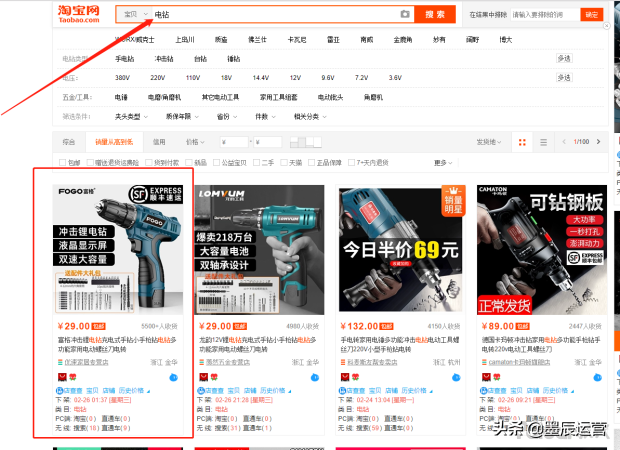
Task: Check the 公益宝贝 checkbox
Action: tap(216, 163)
